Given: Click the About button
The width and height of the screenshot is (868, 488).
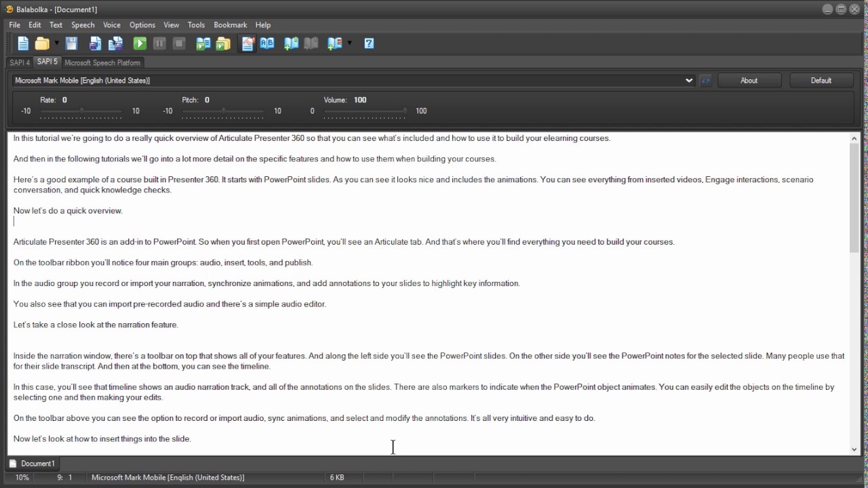Looking at the screenshot, I should point(749,80).
